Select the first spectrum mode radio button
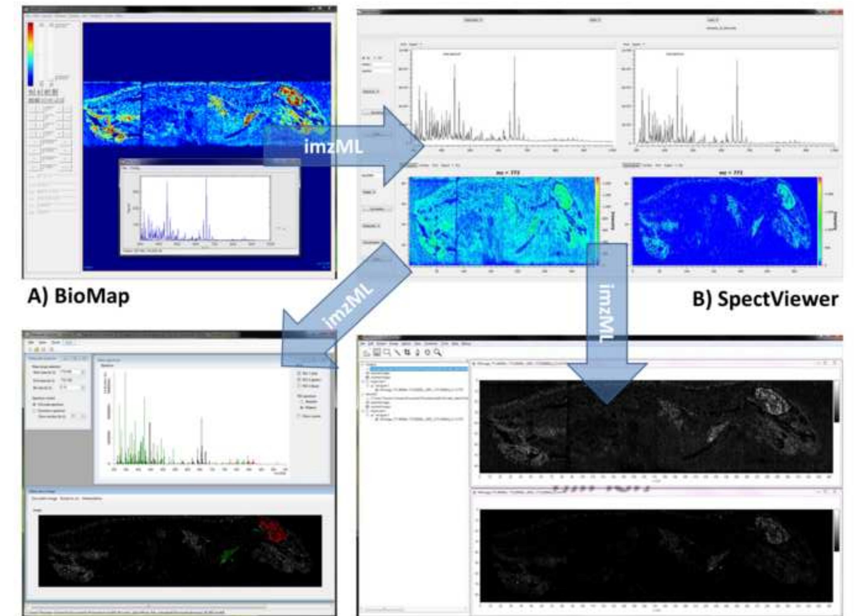Screen dimensions: 856x616 (34, 404)
